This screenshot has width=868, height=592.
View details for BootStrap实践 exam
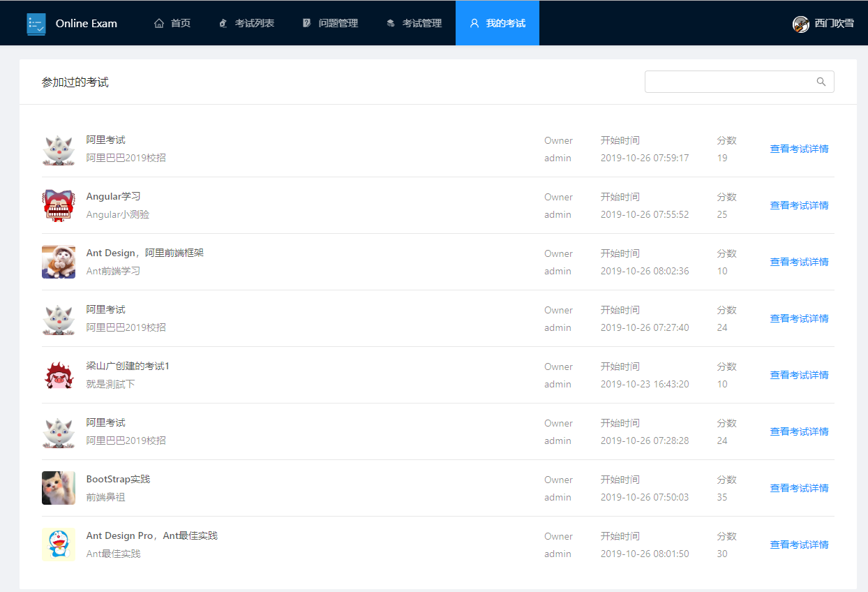[x=800, y=488]
